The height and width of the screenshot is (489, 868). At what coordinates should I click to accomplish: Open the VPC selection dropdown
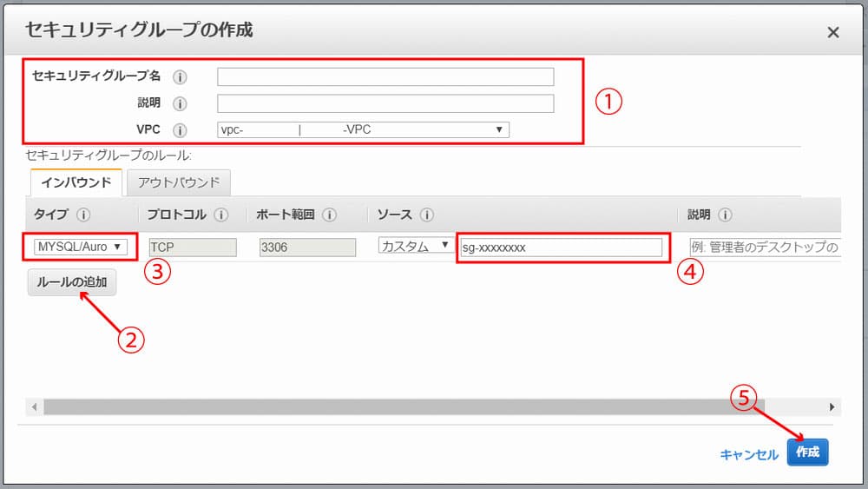pos(363,130)
